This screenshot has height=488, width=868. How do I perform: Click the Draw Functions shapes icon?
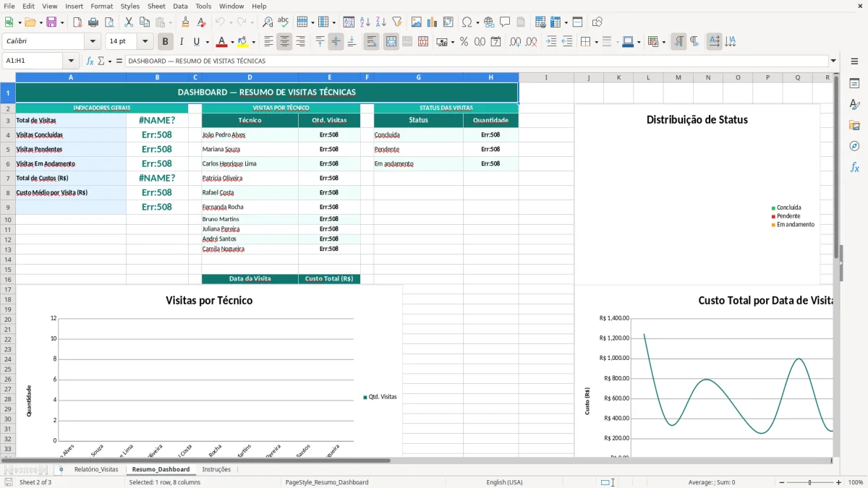[597, 22]
